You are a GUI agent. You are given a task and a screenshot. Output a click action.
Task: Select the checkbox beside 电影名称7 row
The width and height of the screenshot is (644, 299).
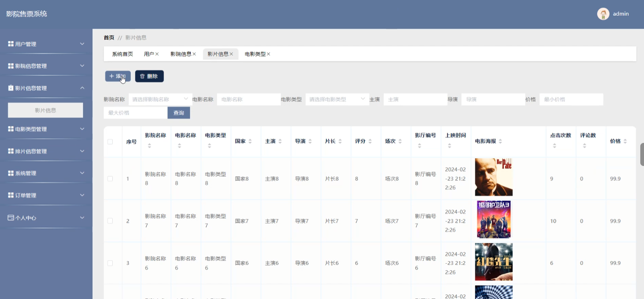point(110,221)
